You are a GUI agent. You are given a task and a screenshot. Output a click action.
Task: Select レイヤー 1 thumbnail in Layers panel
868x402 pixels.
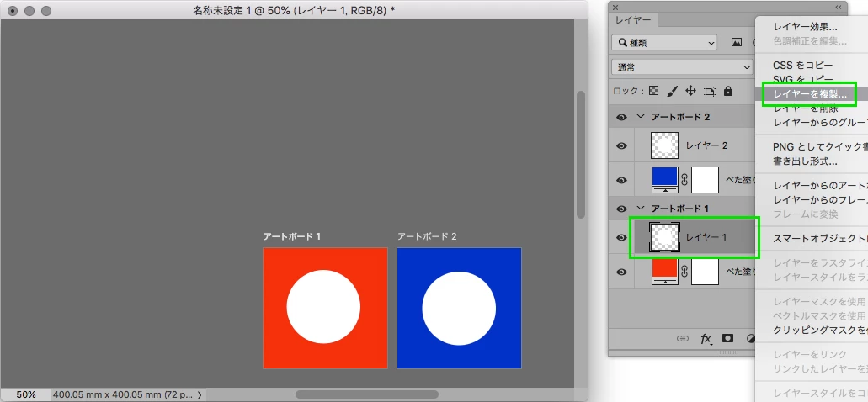tap(665, 237)
